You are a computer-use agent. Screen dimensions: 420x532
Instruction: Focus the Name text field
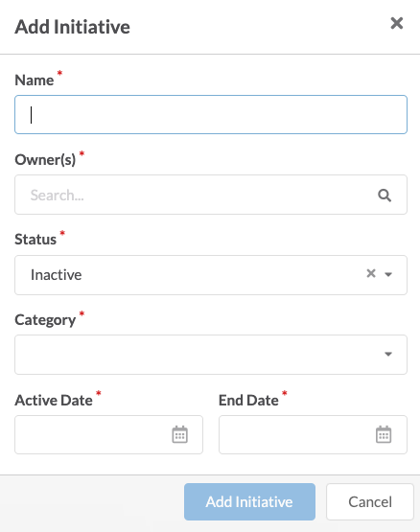tap(211, 115)
